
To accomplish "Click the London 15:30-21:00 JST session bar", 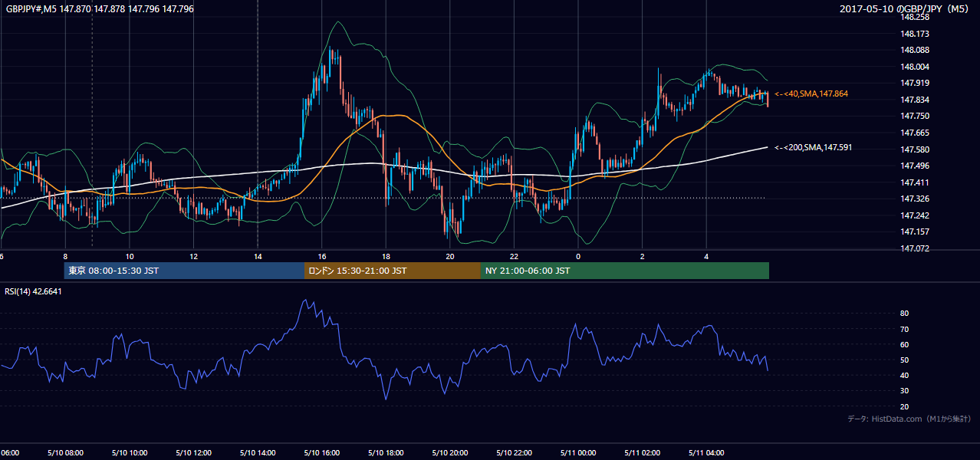I will point(393,271).
